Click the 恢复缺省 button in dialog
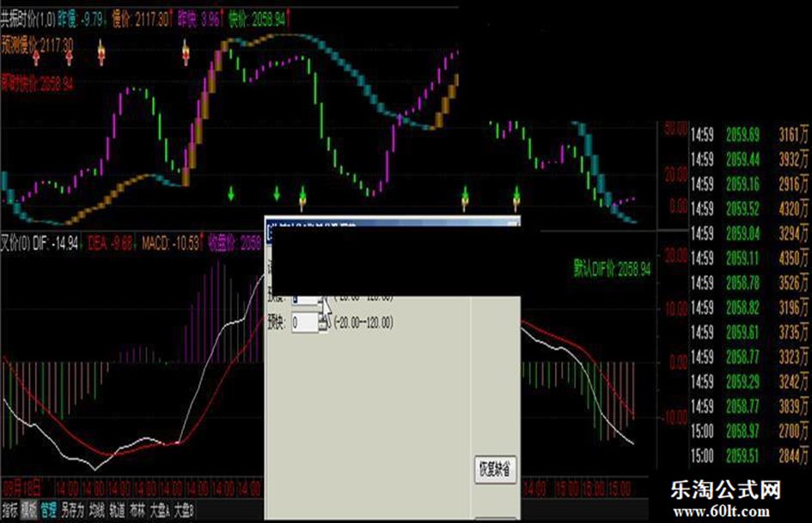Viewport: 812px width, 523px height. (495, 470)
